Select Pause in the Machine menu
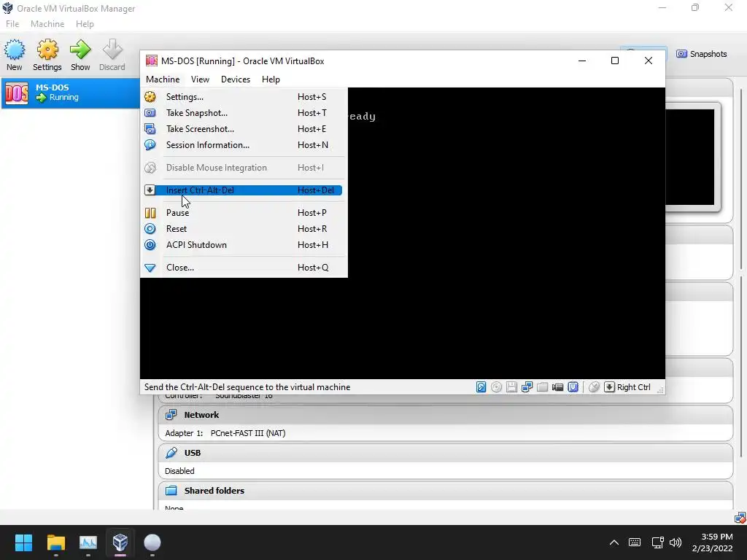The image size is (747, 560). [243, 213]
